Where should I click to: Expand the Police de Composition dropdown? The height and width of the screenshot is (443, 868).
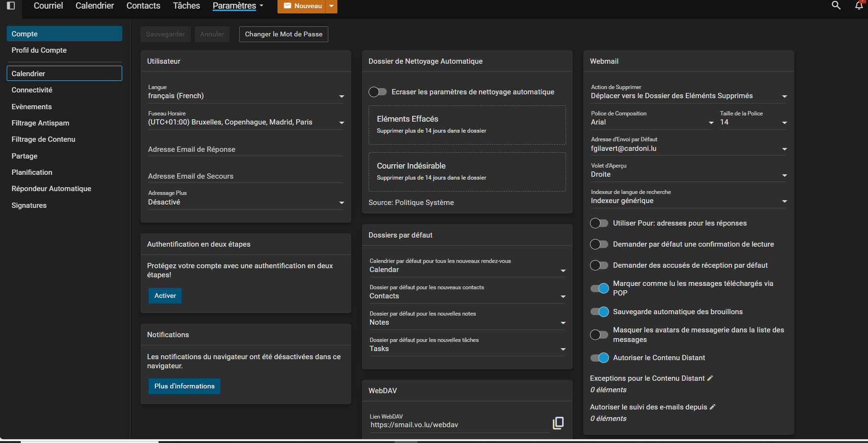tap(652, 123)
